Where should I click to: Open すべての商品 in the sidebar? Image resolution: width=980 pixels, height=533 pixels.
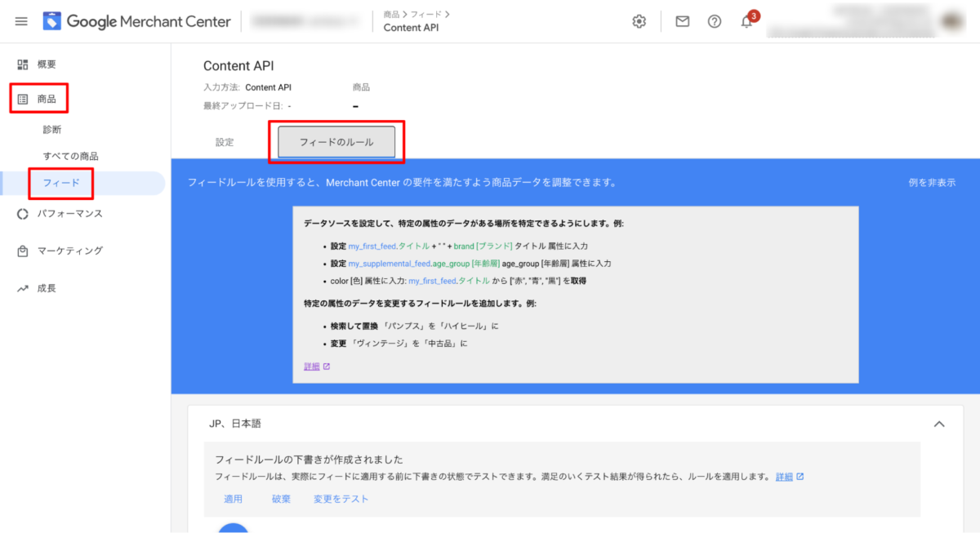coord(71,156)
